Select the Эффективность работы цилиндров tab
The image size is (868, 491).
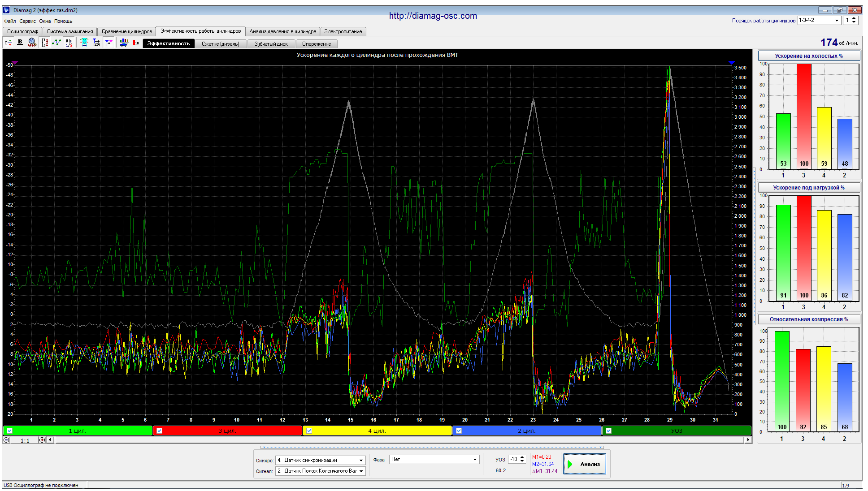click(x=201, y=31)
